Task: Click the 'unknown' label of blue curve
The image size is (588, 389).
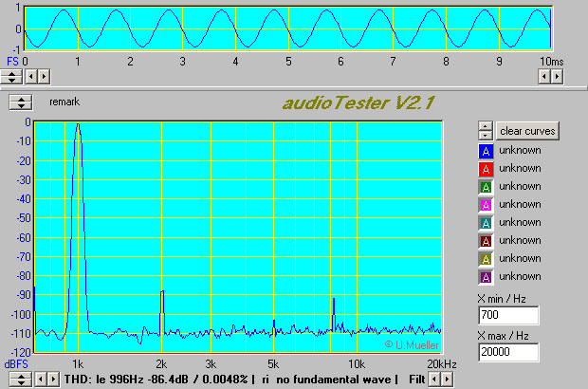Action: pyautogui.click(x=520, y=150)
